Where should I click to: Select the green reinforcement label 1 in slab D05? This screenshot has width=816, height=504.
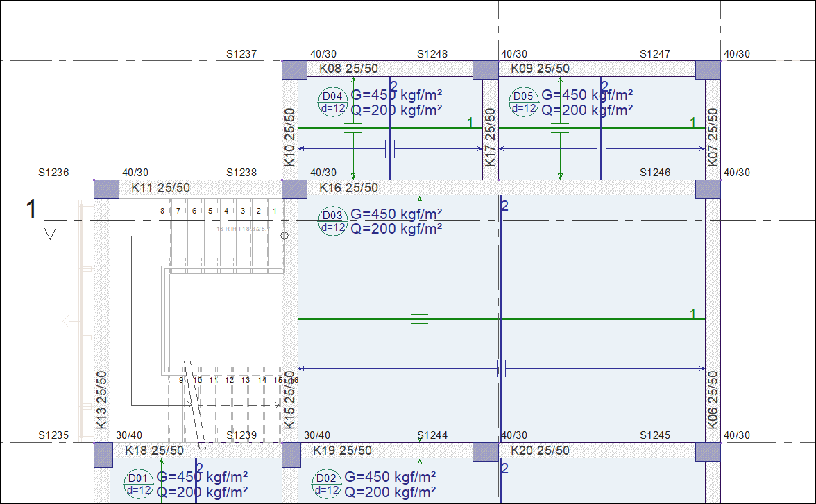click(693, 122)
